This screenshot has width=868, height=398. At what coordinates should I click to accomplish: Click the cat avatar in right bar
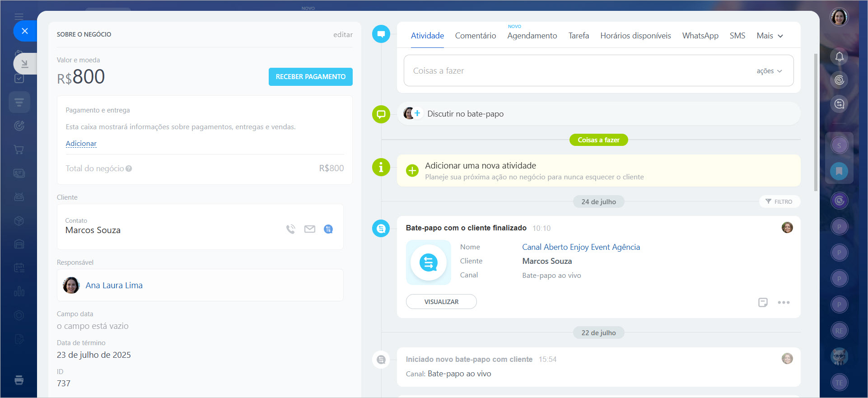pyautogui.click(x=839, y=356)
